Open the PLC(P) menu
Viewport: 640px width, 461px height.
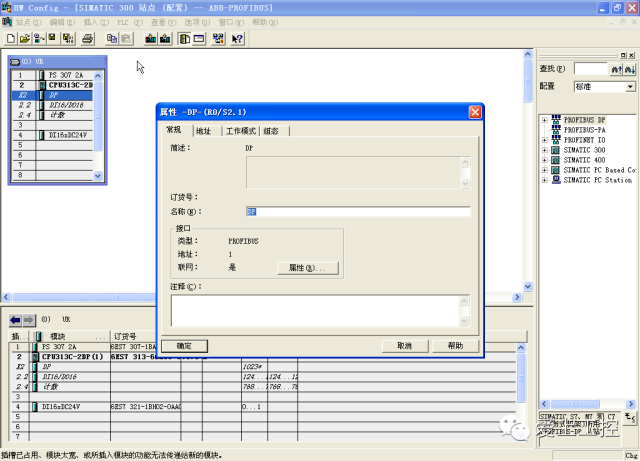click(x=129, y=22)
